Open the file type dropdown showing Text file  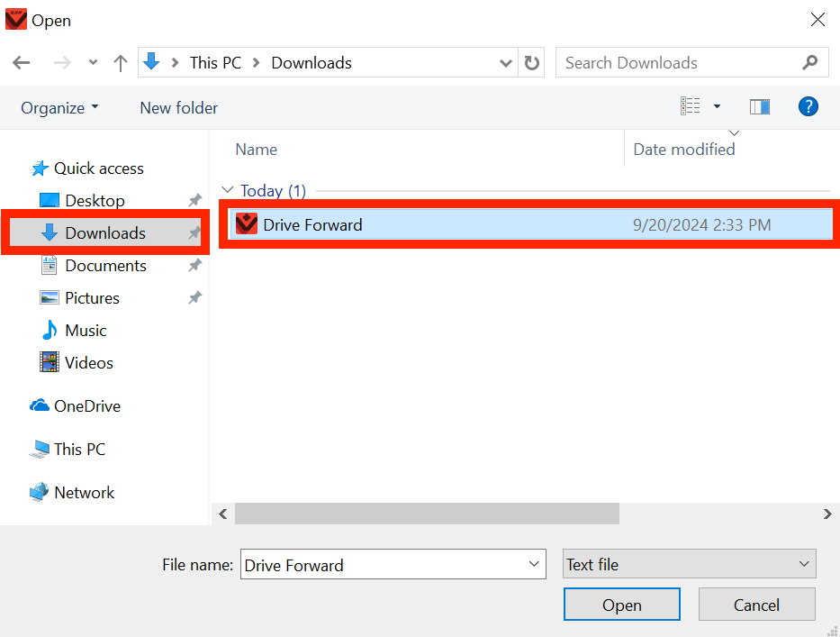[x=689, y=564]
